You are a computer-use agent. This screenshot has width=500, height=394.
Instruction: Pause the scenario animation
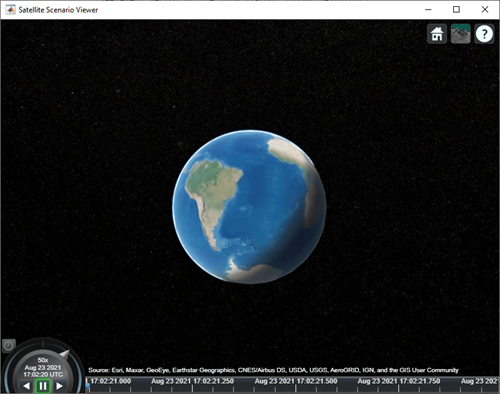coord(43,386)
